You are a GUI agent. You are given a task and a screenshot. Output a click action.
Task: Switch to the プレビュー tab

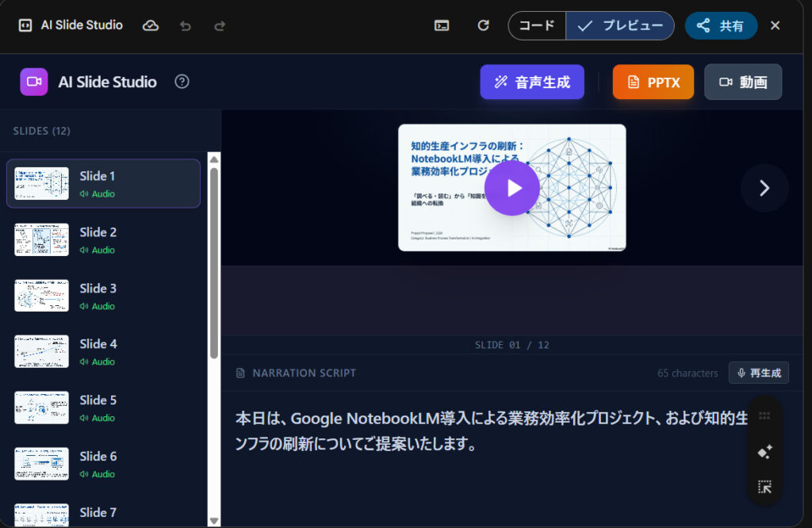click(x=619, y=25)
